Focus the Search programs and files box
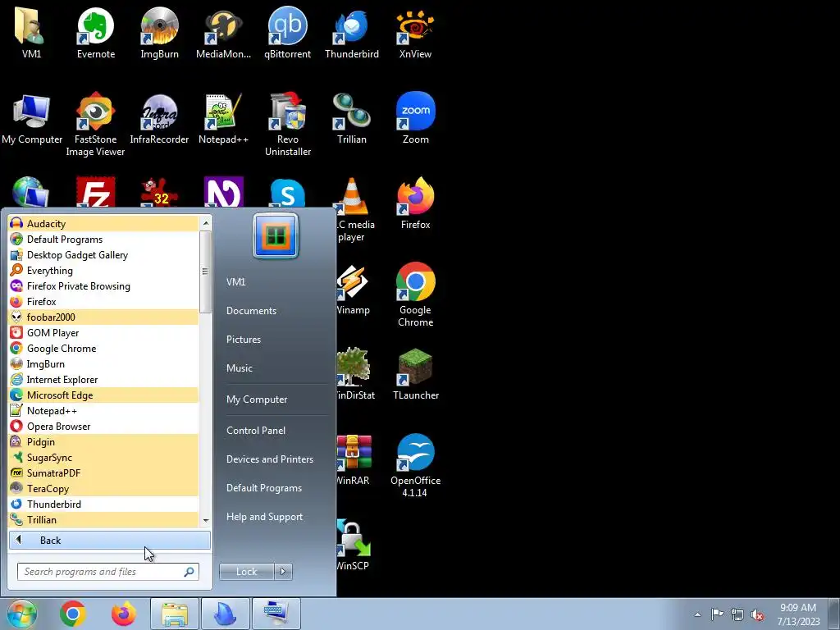This screenshot has height=630, width=840. click(107, 572)
